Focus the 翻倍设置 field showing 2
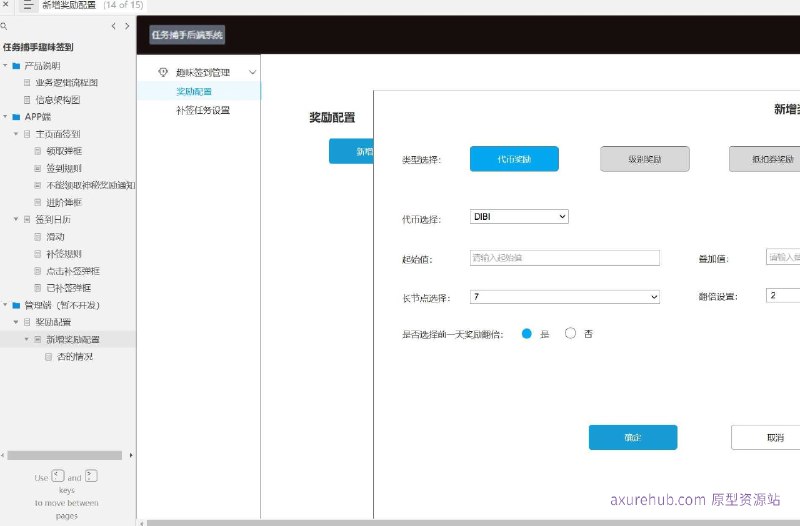This screenshot has height=526, width=800. pyautogui.click(x=783, y=295)
